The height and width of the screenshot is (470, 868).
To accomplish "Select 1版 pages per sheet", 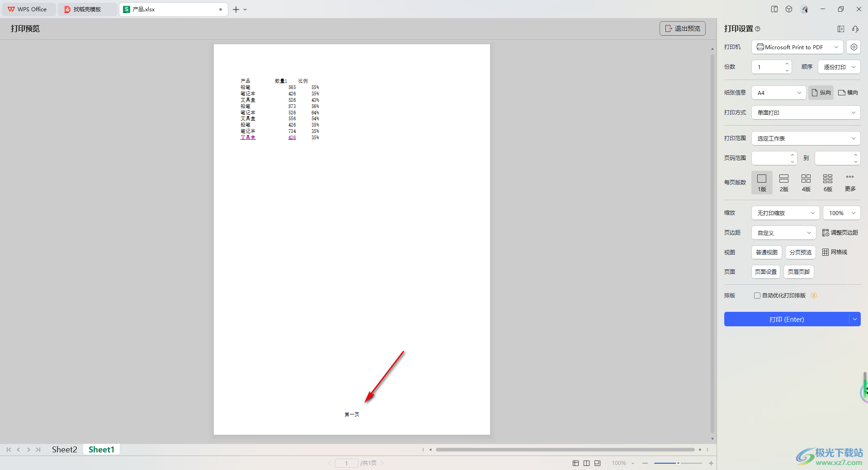I will coord(762,183).
